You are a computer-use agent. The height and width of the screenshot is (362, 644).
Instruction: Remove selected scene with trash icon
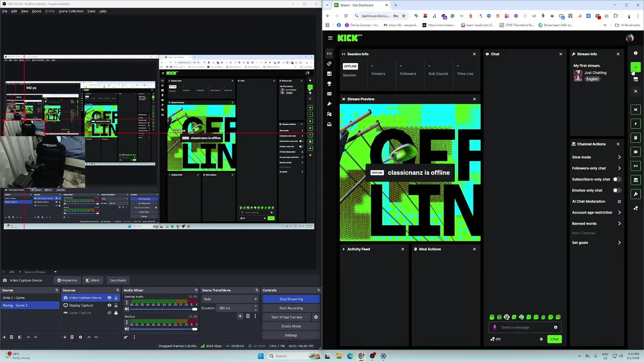pyautogui.click(x=12, y=337)
